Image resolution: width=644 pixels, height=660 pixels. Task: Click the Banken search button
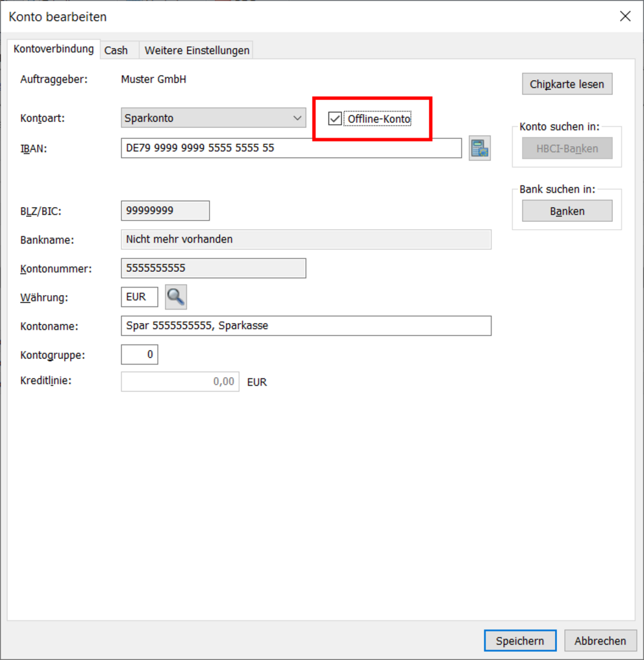pos(567,211)
